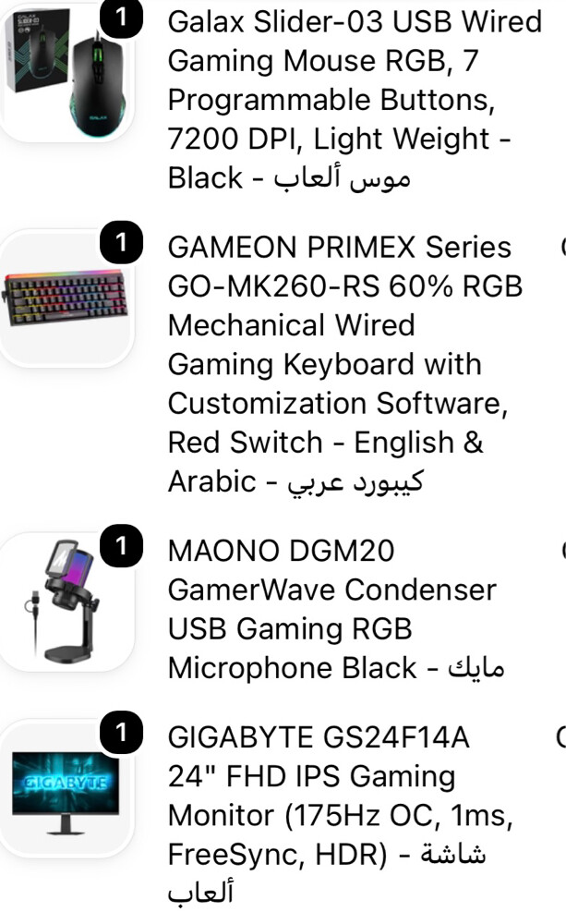Click the Arabic label موس ألعاب
566x924 pixels.
click(342, 178)
